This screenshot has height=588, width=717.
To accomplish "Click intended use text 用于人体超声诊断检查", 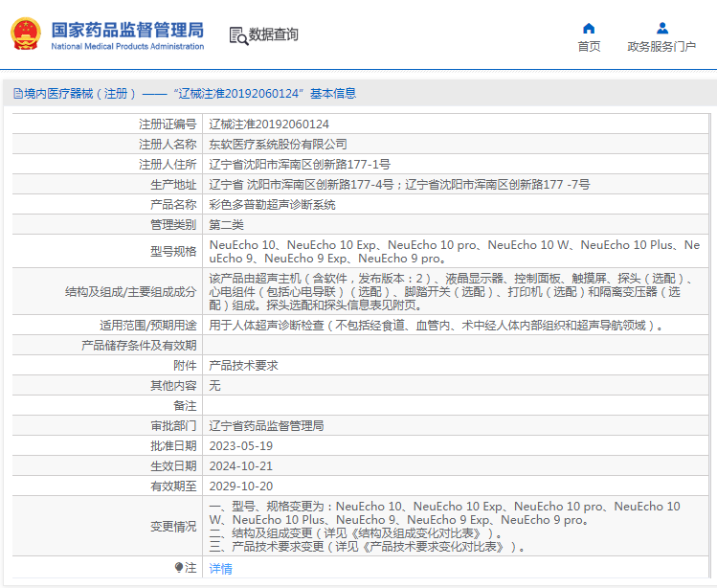I will point(436,326).
